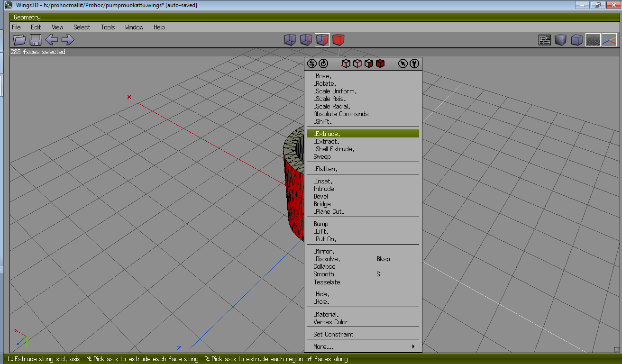Select face mode in context menu toolbar
The image size is (622, 364).
(x=369, y=64)
